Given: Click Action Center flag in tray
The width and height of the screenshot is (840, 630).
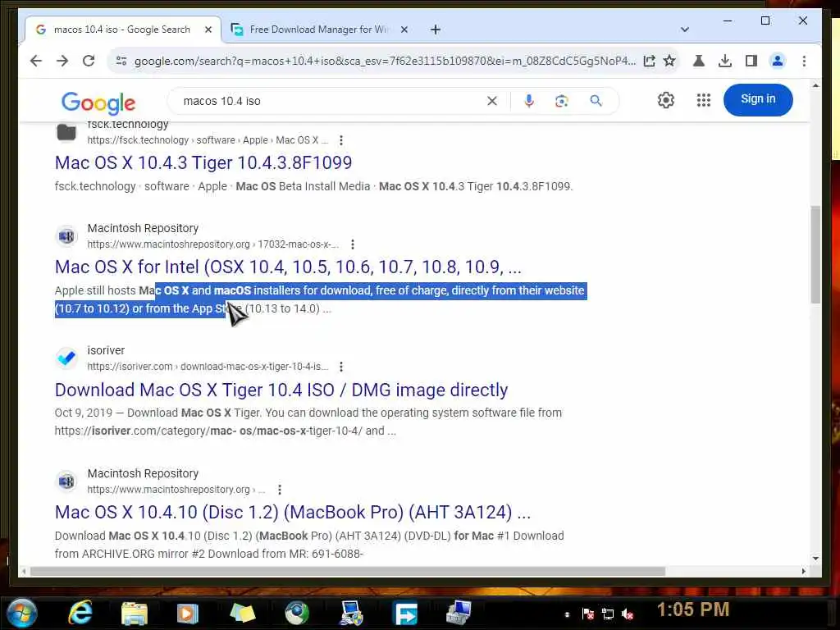Looking at the screenshot, I should click(x=587, y=614).
